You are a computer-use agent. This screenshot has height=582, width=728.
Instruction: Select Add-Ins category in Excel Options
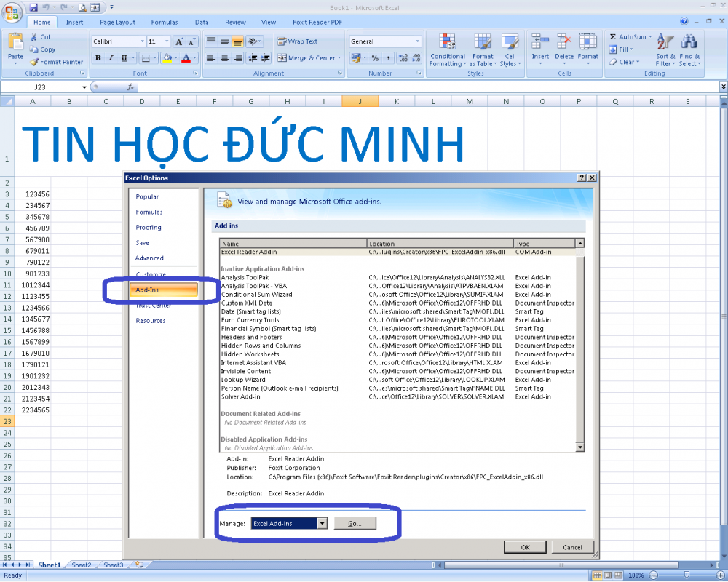(x=163, y=290)
